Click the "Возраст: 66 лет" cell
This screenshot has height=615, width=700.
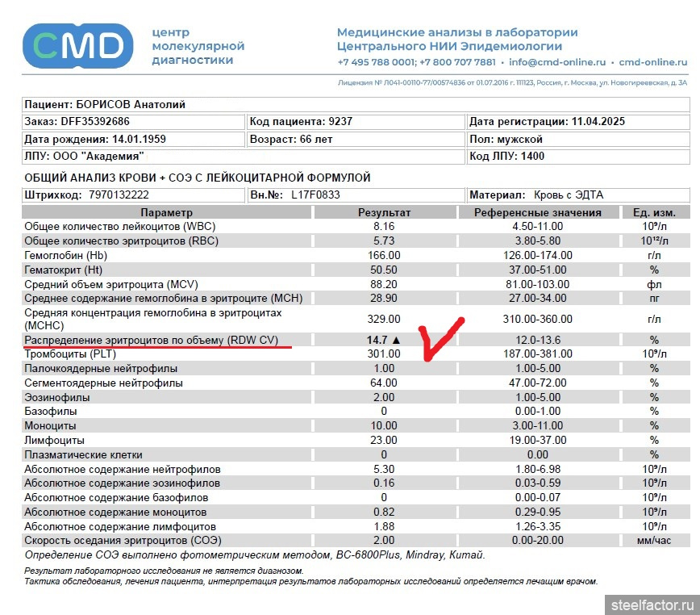(356, 139)
